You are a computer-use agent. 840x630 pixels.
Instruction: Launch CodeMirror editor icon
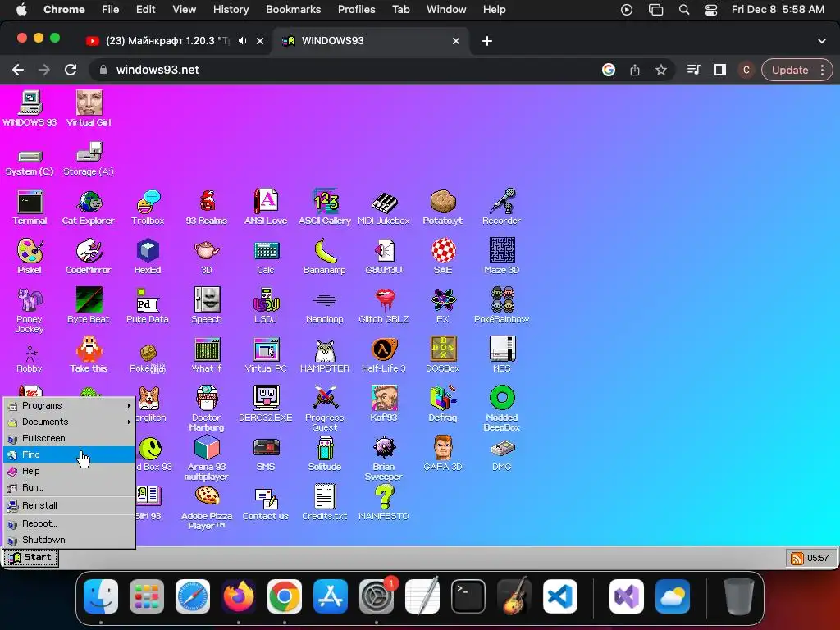(x=89, y=257)
